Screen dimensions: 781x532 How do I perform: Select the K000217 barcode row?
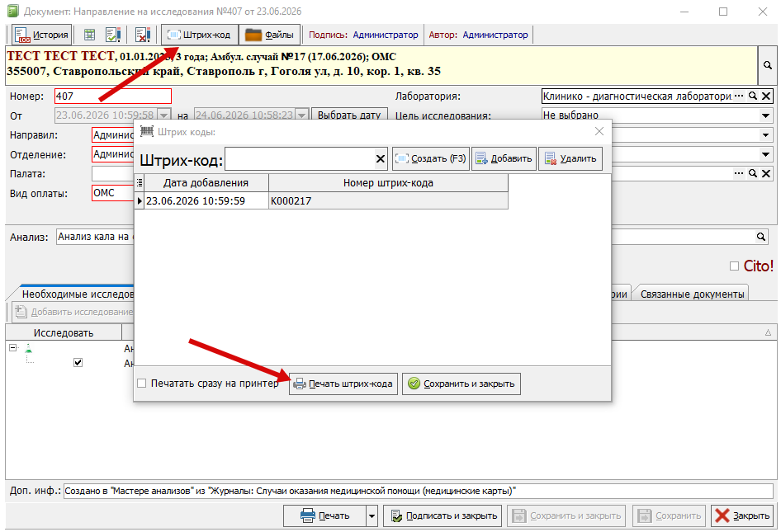[x=321, y=201]
